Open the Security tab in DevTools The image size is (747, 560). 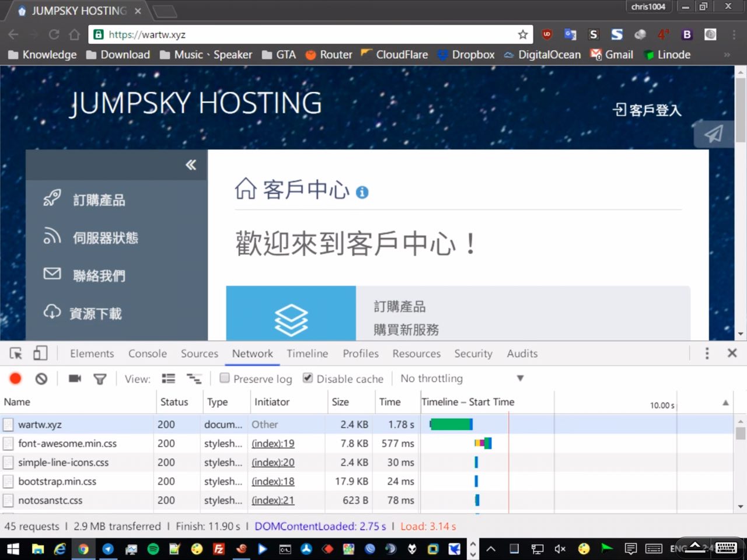coord(473,353)
